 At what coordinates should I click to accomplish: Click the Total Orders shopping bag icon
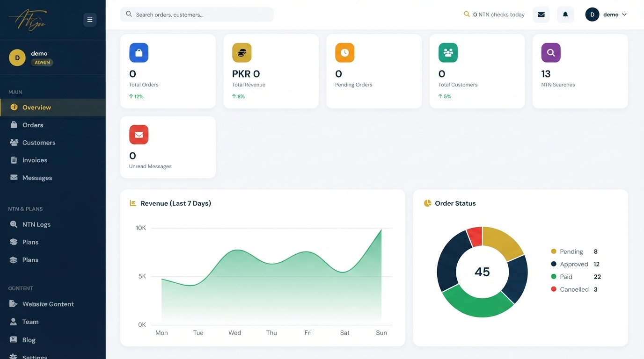tap(139, 53)
